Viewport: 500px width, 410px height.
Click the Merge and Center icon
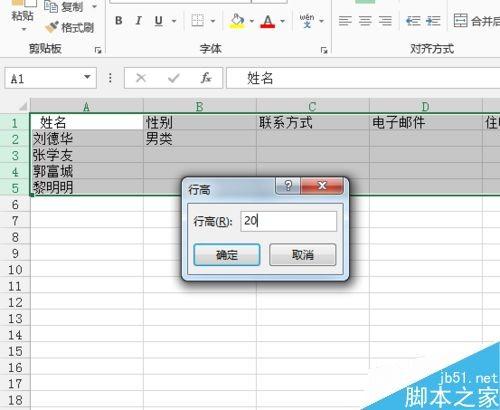(x=460, y=20)
